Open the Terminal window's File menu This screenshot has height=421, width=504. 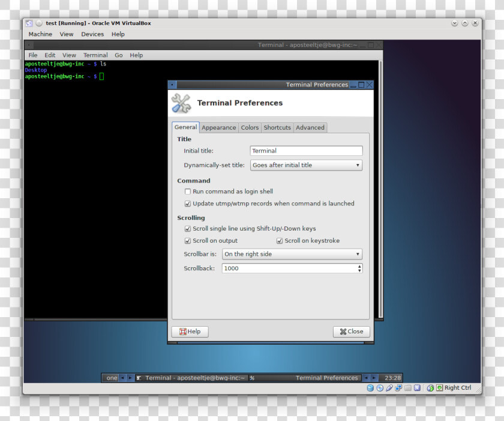33,55
